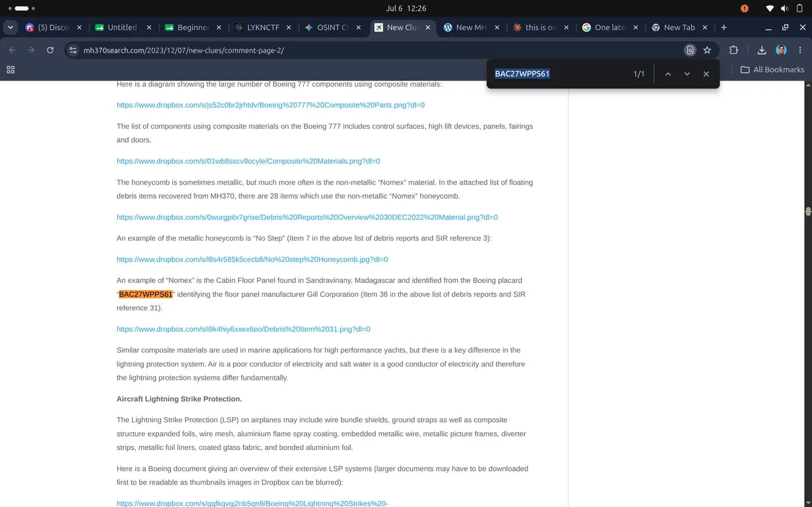Screen dimensions: 812x507
Task: Click the find-in-page search field
Action: tap(560, 74)
